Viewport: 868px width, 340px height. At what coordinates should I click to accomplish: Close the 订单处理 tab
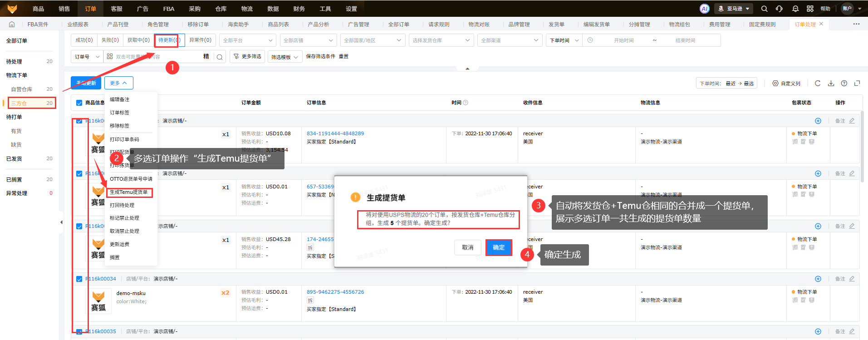click(x=821, y=24)
